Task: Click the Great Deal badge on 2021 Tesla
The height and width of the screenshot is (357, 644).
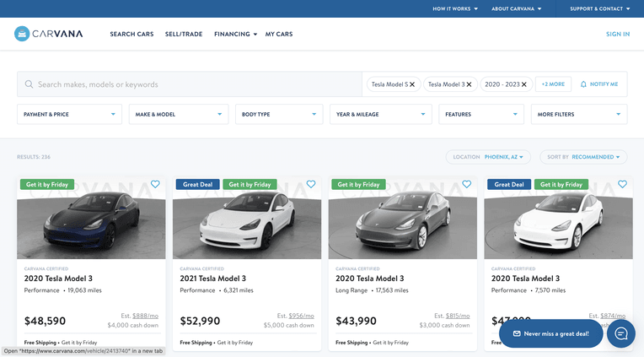Action: pos(197,184)
